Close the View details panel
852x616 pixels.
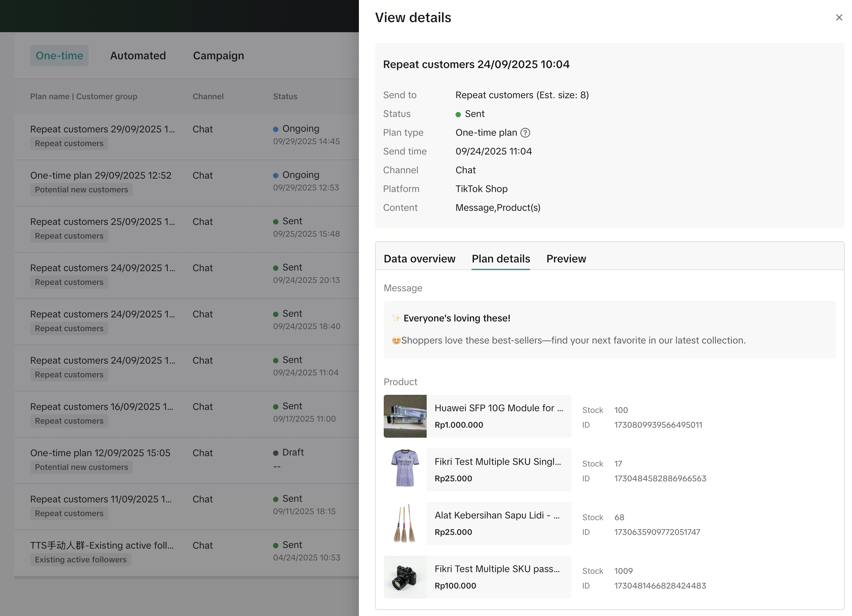tap(839, 18)
